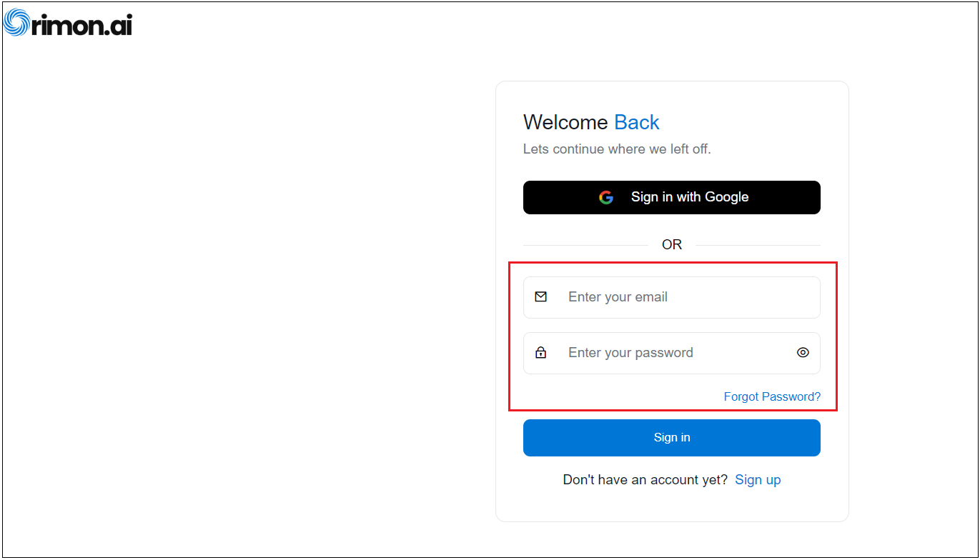The height and width of the screenshot is (560, 980).
Task: Show password using the eye icon
Action: pos(803,352)
